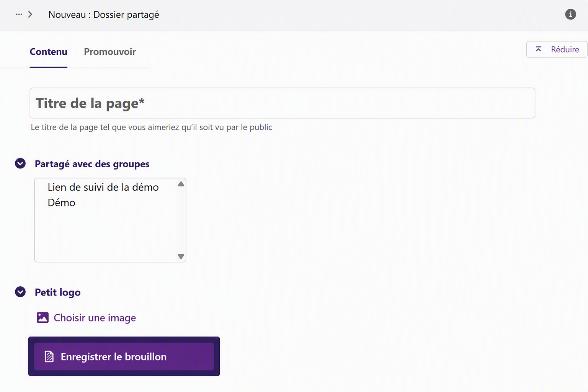This screenshot has height=392, width=588.
Task: Collapse the Partagé avec des groupes chevron
Action: (20, 163)
